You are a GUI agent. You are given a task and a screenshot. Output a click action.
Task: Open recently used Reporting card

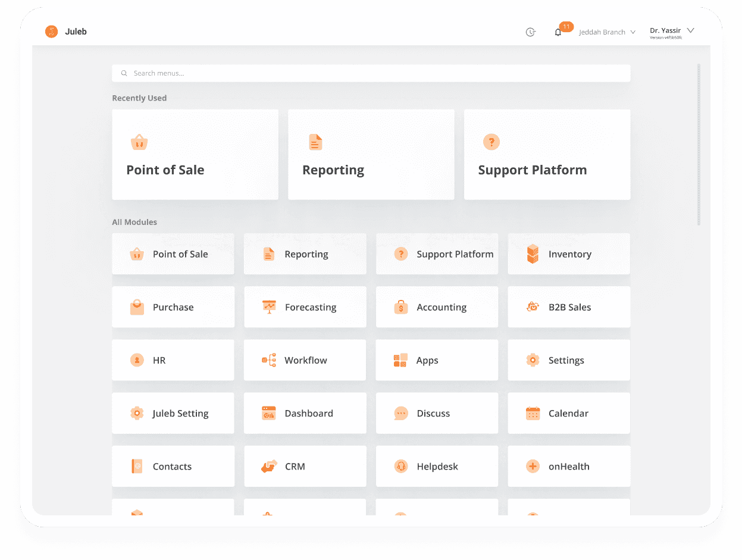(x=371, y=155)
